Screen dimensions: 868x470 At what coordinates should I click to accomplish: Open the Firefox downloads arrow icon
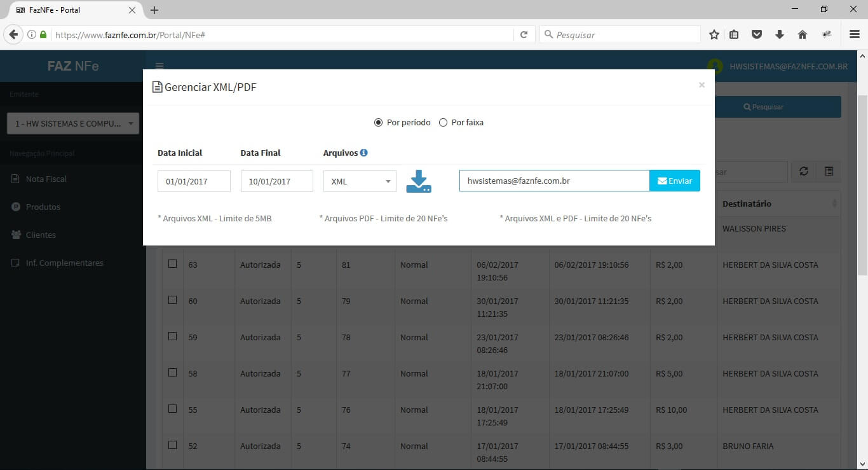click(780, 35)
